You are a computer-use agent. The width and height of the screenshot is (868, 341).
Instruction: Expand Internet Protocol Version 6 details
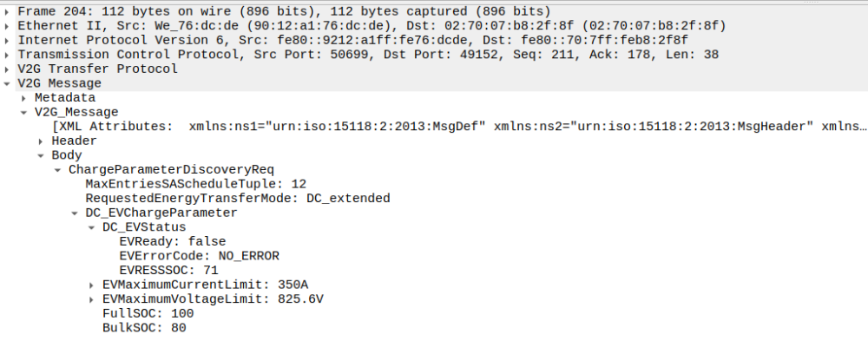(x=6, y=41)
